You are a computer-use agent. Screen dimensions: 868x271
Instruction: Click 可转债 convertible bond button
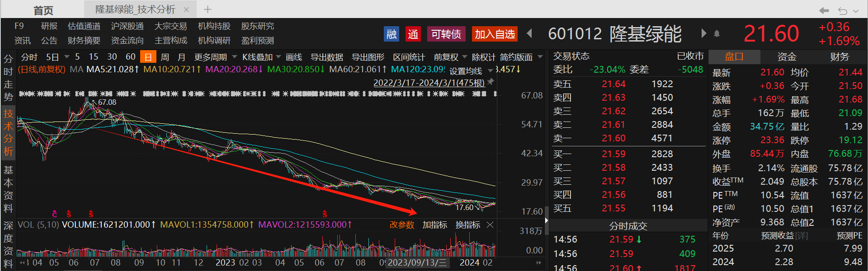point(446,34)
